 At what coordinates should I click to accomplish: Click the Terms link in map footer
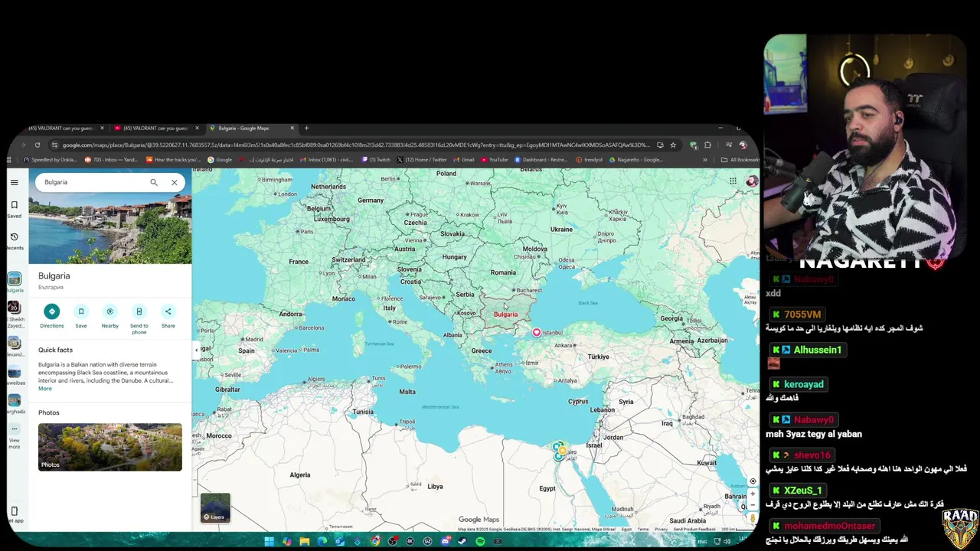pos(643,529)
